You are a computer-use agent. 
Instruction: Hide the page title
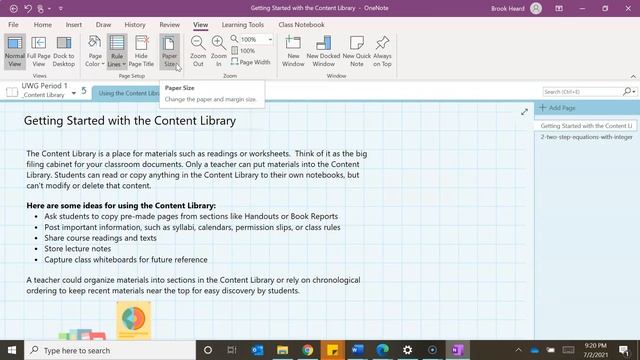[x=141, y=51]
